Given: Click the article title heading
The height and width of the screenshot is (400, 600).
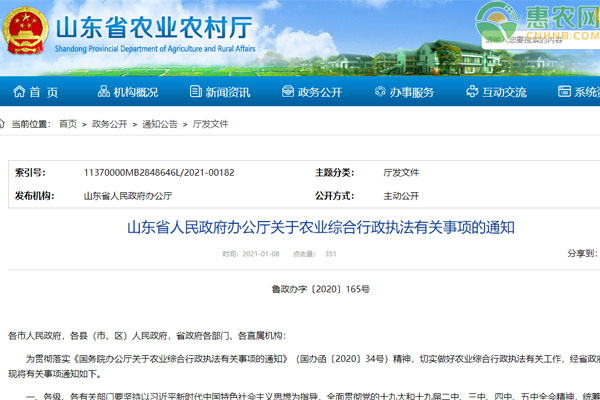Looking at the screenshot, I should click(321, 227).
